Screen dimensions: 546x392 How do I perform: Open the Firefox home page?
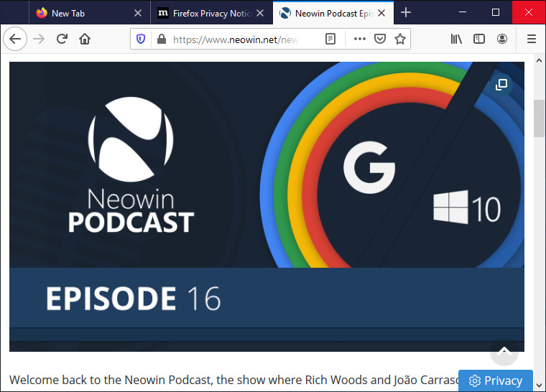85,39
